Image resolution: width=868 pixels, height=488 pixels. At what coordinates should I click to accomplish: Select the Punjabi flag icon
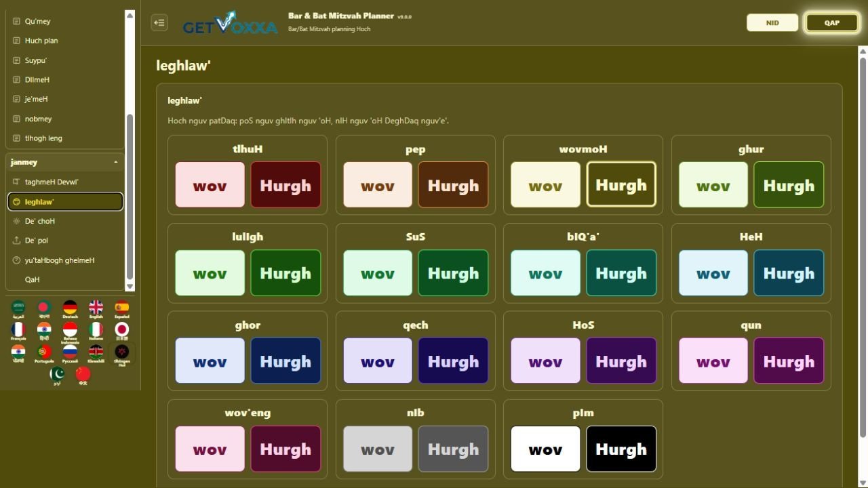pos(18,354)
